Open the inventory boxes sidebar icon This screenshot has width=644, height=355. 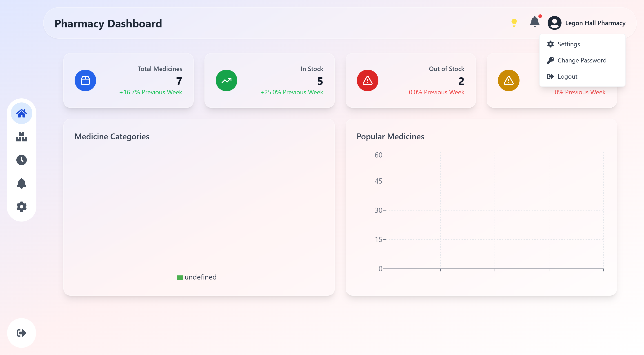click(22, 137)
